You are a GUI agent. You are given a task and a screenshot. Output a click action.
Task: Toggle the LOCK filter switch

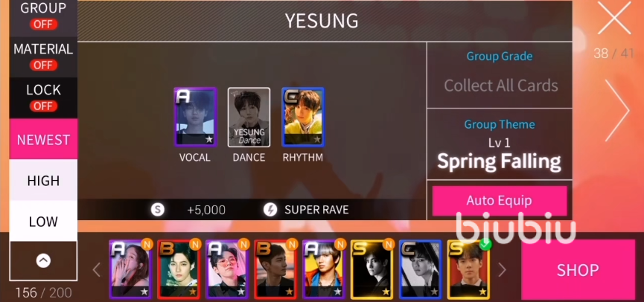point(43,106)
